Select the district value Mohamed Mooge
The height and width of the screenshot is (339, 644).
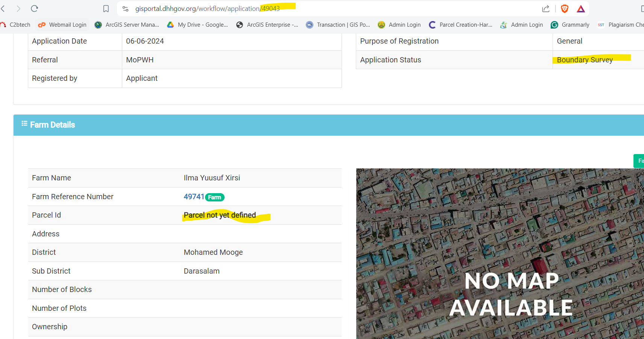(x=213, y=252)
